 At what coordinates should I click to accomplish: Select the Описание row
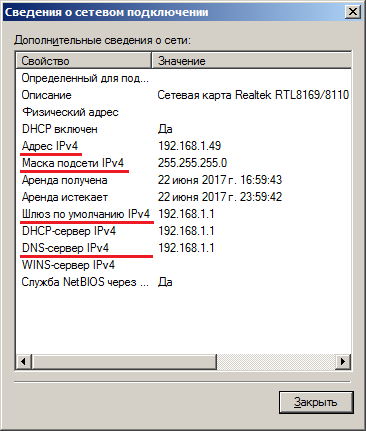click(x=184, y=95)
